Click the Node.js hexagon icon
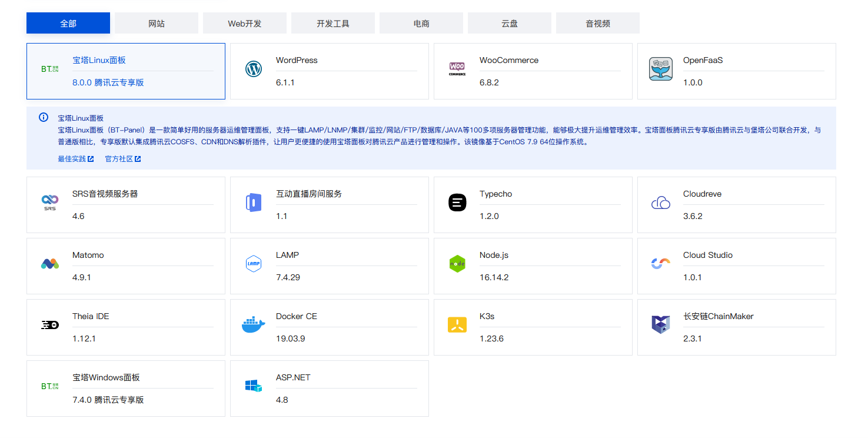Image resolution: width=868 pixels, height=438 pixels. (457, 264)
